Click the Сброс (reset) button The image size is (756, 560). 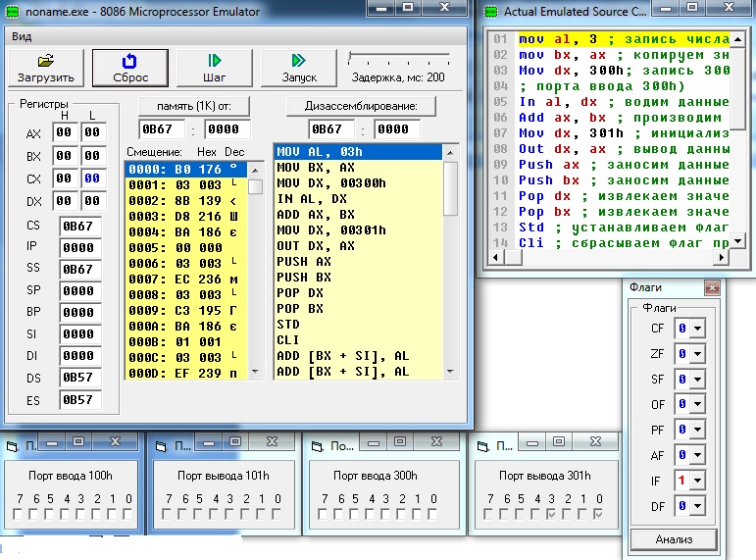click(x=130, y=68)
